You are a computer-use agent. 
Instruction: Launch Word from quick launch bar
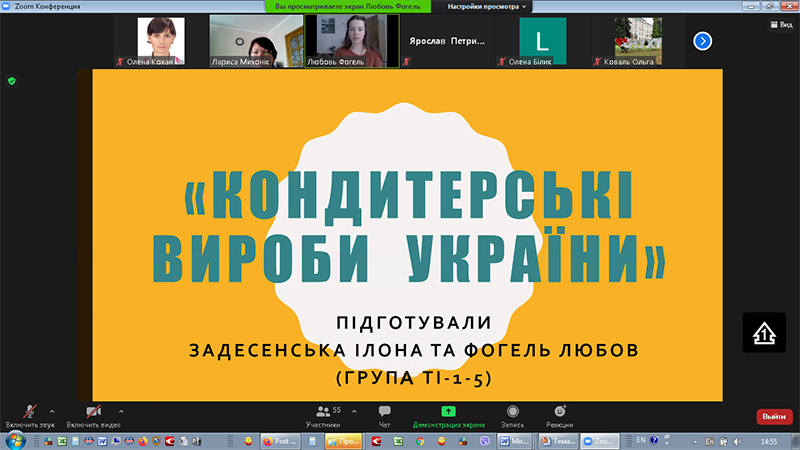[x=102, y=441]
